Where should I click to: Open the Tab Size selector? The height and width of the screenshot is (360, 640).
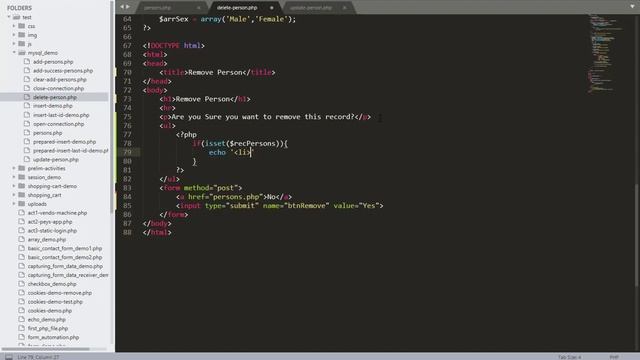click(x=569, y=357)
